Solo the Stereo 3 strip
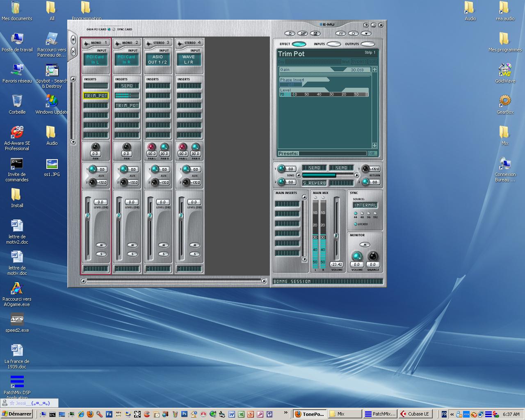Image resolution: width=525 pixels, height=420 pixels. point(163,254)
